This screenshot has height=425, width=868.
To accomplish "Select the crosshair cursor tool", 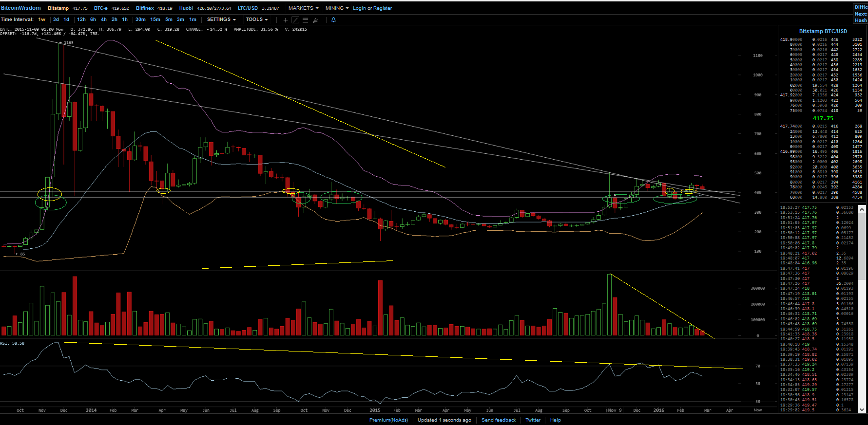I will (286, 20).
